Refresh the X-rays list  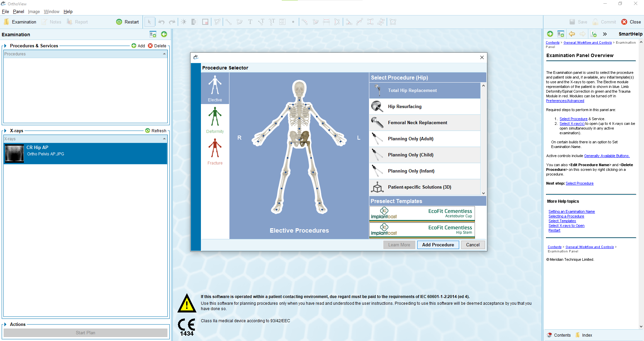click(x=148, y=131)
